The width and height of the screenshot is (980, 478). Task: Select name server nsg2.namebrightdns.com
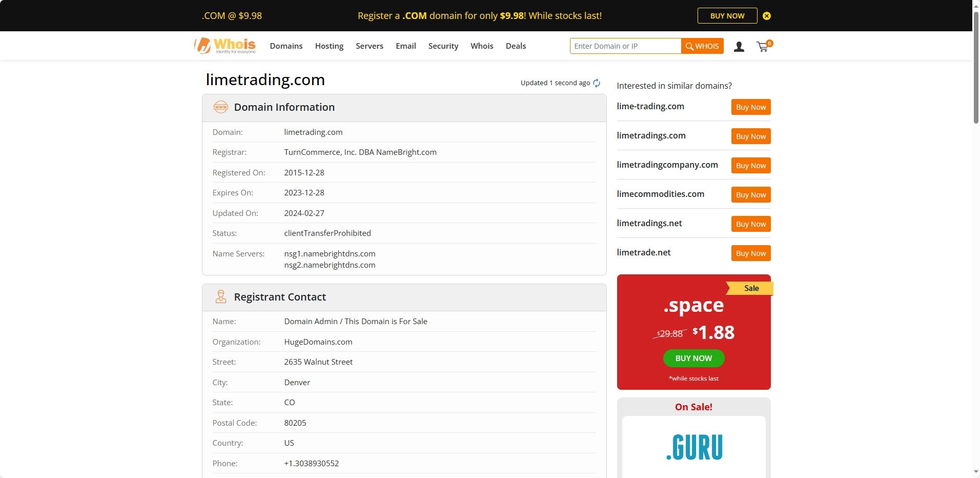tap(330, 265)
